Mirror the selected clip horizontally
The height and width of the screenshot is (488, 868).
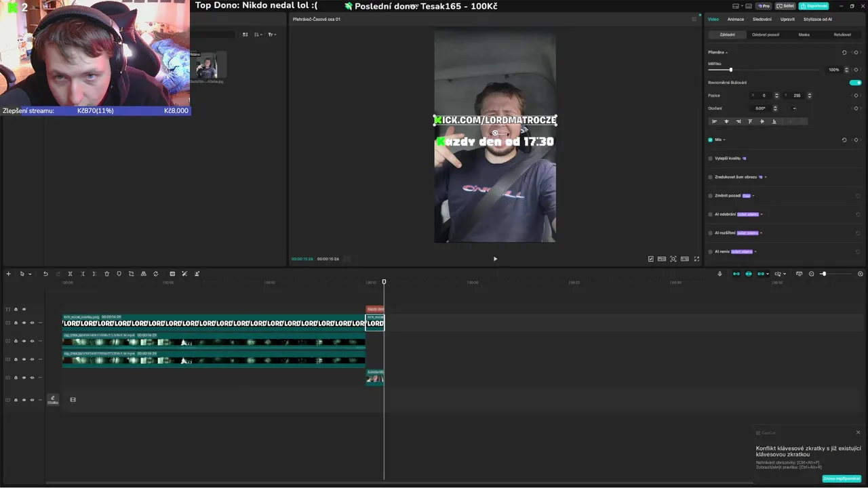[x=143, y=274]
